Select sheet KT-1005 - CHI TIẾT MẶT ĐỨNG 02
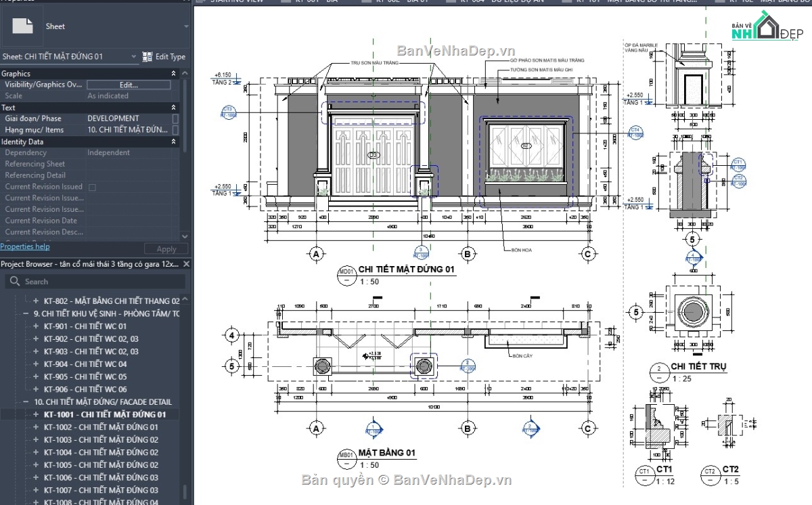Viewport: 812px width, 505px height. pyautogui.click(x=101, y=465)
